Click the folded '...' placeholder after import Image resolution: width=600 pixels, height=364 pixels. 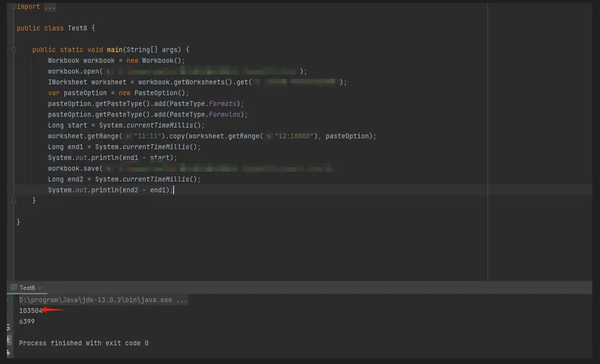click(50, 7)
